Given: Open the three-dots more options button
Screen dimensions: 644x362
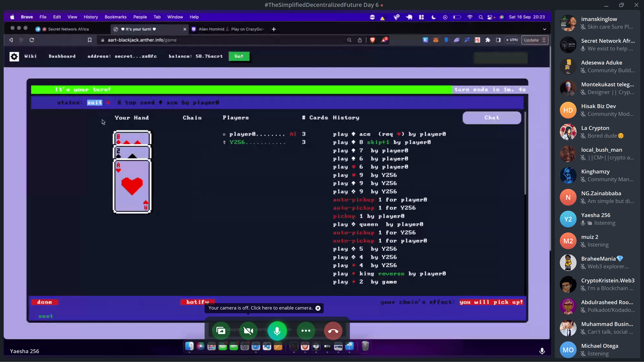Looking at the screenshot, I should pos(306,331).
